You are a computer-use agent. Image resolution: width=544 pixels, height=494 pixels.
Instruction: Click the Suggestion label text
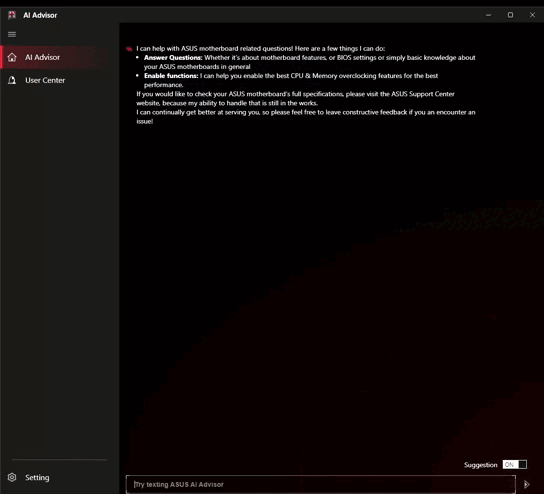click(x=481, y=465)
